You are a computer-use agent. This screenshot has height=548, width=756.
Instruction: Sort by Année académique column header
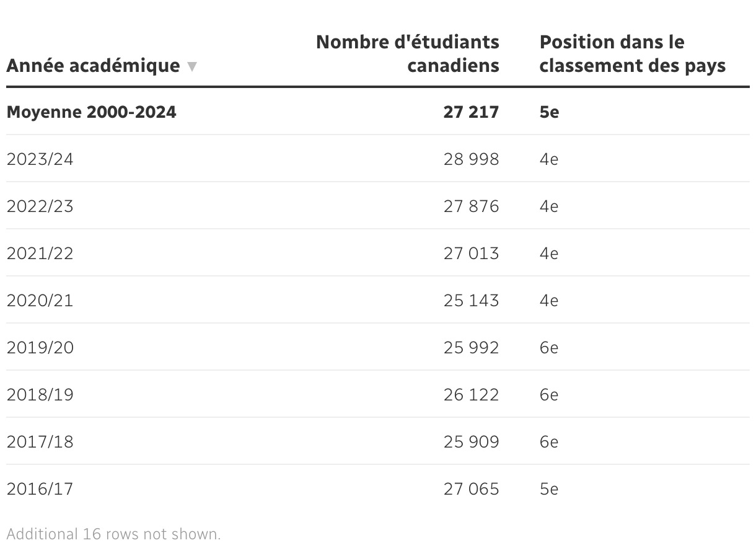click(x=94, y=66)
